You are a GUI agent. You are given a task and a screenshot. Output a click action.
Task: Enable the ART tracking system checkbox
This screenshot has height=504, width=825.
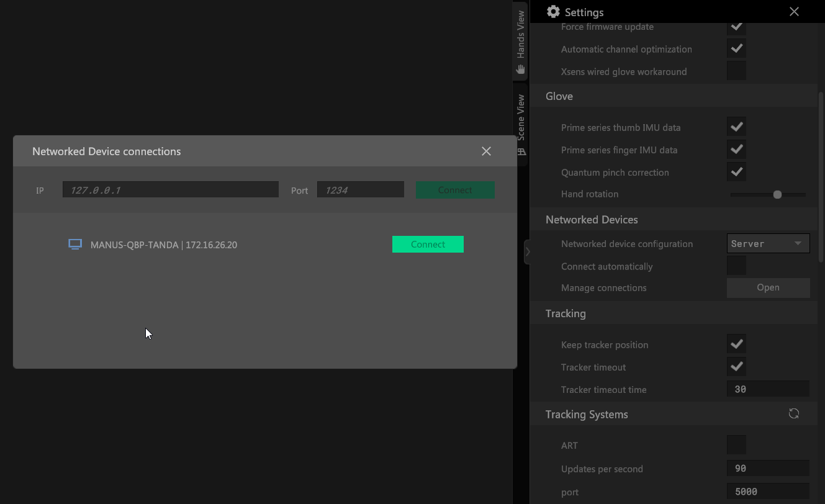pos(736,445)
